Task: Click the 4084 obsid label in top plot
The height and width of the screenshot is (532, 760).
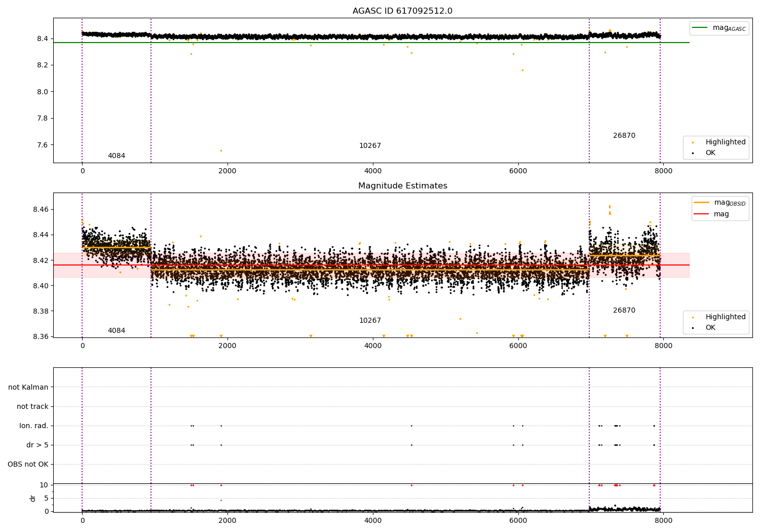Action: (117, 156)
